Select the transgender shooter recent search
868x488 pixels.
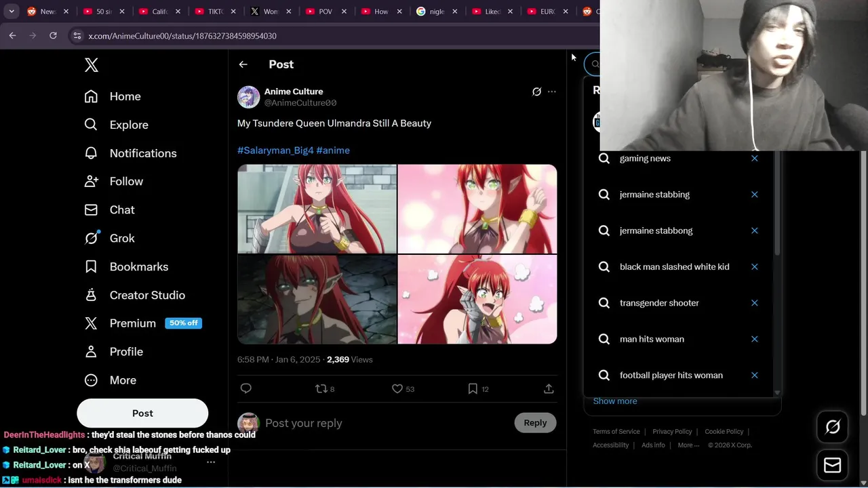659,303
